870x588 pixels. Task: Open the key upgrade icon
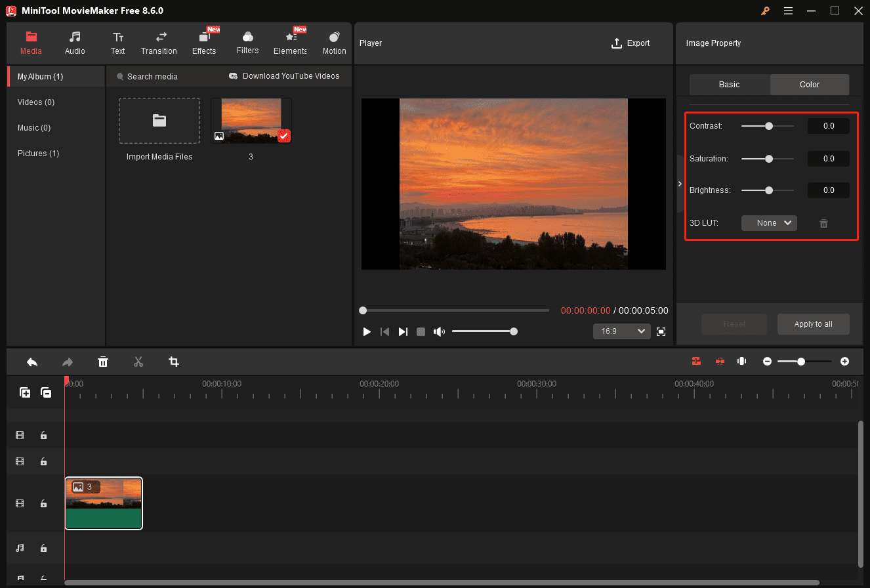(x=765, y=11)
